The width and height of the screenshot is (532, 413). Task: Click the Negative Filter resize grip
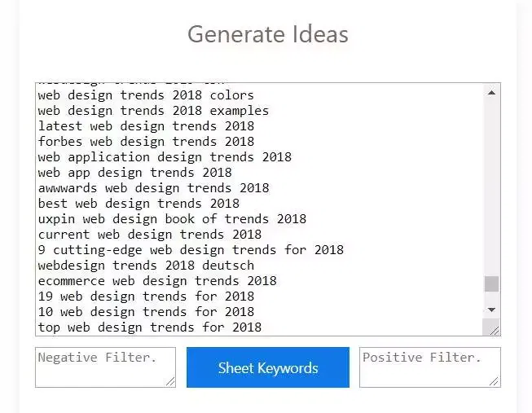point(170,381)
